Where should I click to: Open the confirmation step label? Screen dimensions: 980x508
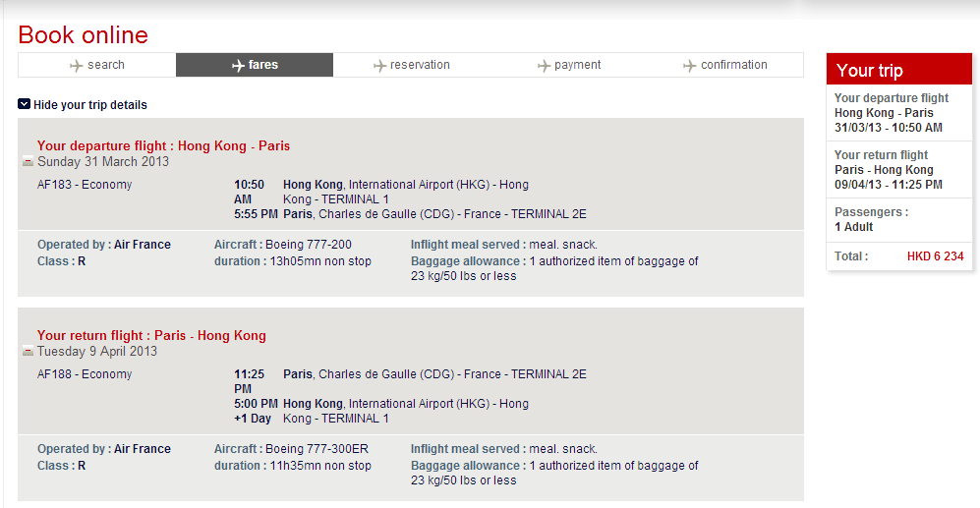tap(733, 65)
